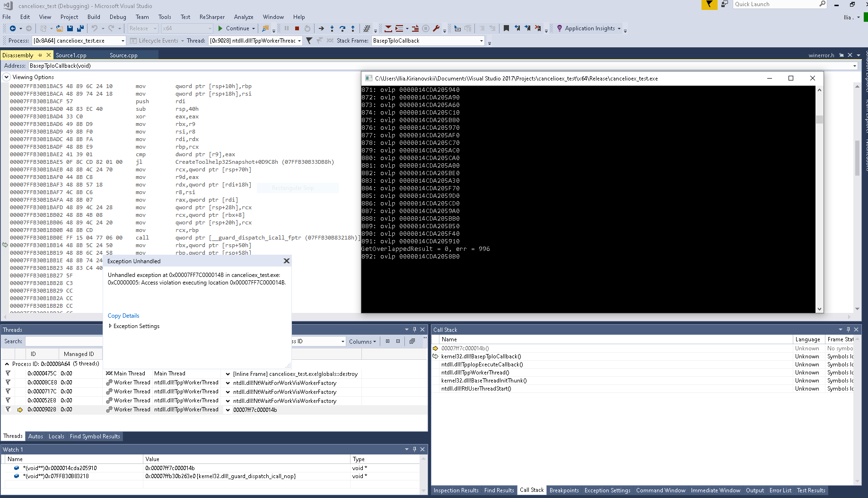The image size is (868, 498).
Task: Click the wrench tool icon in toolbar
Action: point(436,28)
